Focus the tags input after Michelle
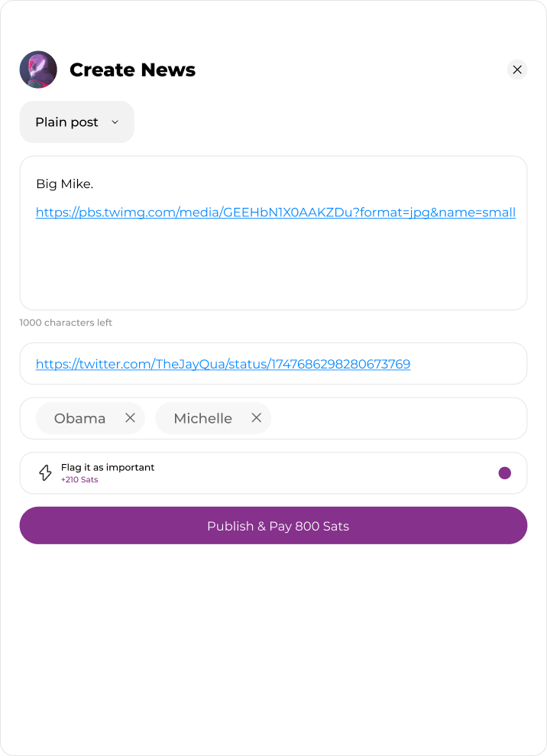 pos(397,418)
